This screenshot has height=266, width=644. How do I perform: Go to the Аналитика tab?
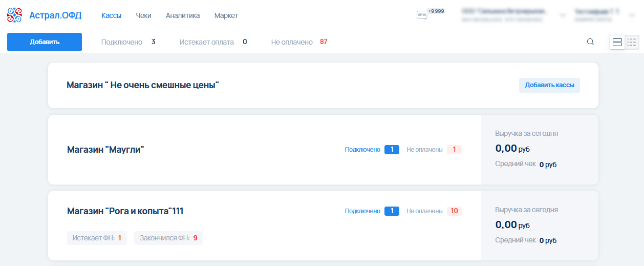183,15
